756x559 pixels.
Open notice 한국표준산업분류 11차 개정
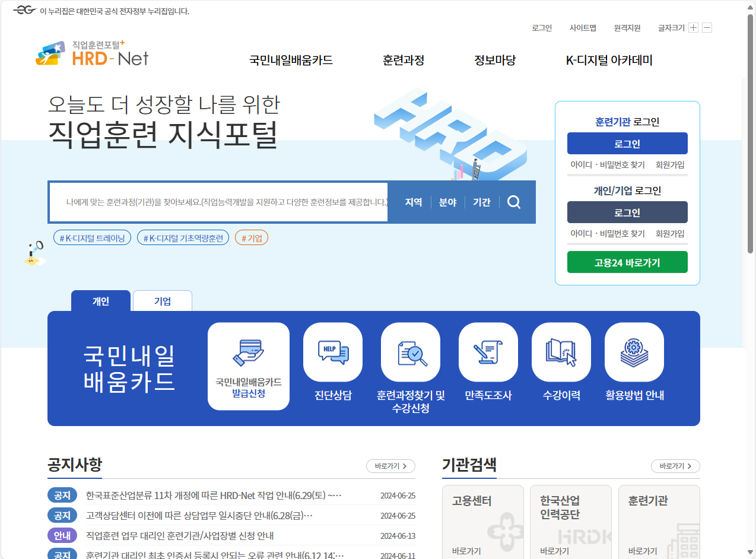pyautogui.click(x=214, y=496)
